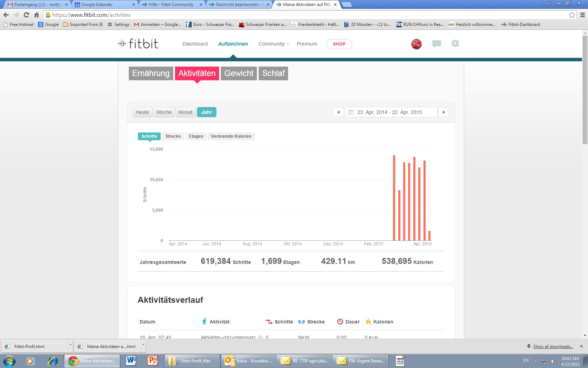Open Fitbit-Dashboard bookmark
Image resolution: width=588 pixels, height=368 pixels.
tap(520, 25)
